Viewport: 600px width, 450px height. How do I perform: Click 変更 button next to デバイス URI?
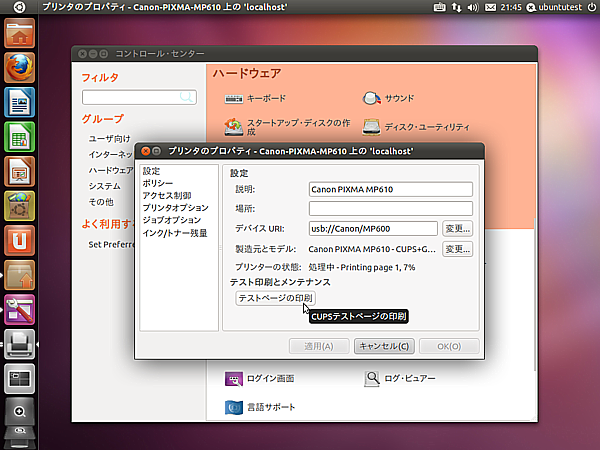point(457,229)
